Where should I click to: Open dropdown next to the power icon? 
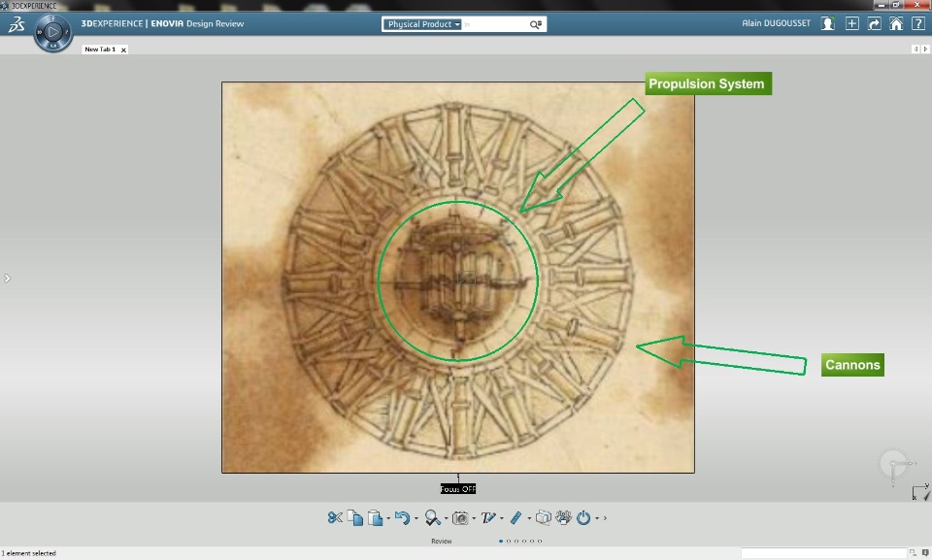click(x=597, y=518)
